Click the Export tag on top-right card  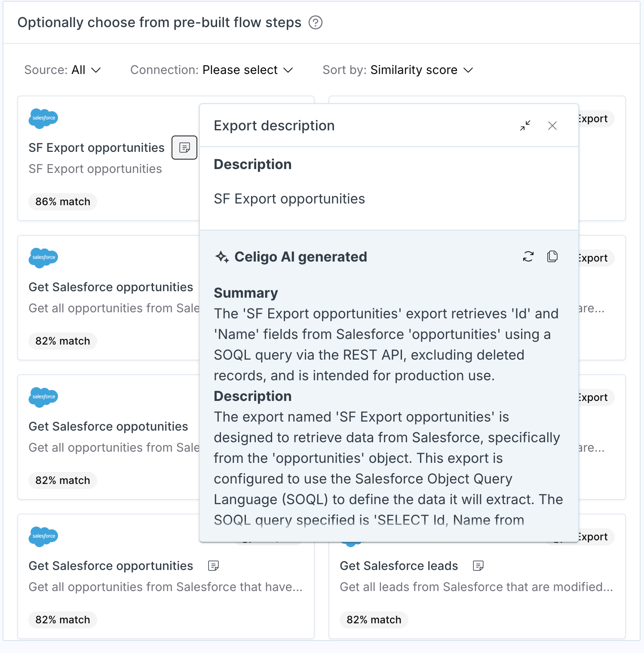click(593, 119)
